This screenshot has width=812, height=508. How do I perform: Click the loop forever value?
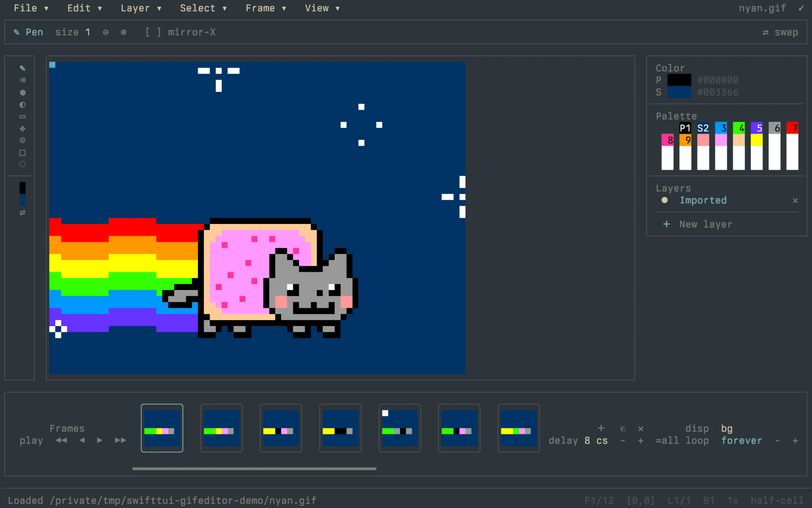coord(741,440)
